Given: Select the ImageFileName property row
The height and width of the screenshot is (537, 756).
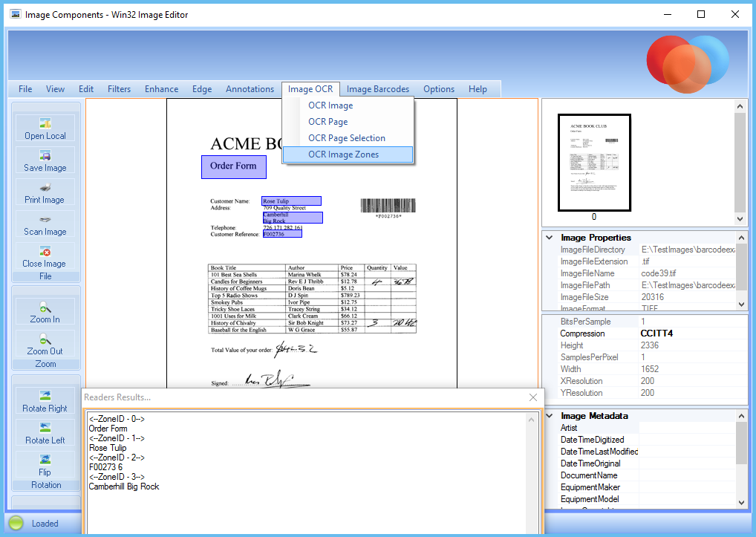Looking at the screenshot, I should (x=647, y=273).
